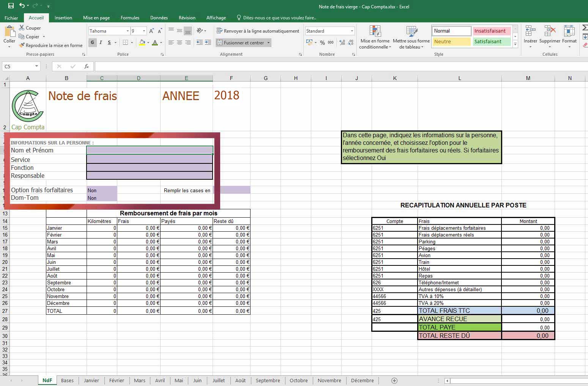Increase font size with the large A

pyautogui.click(x=151, y=31)
